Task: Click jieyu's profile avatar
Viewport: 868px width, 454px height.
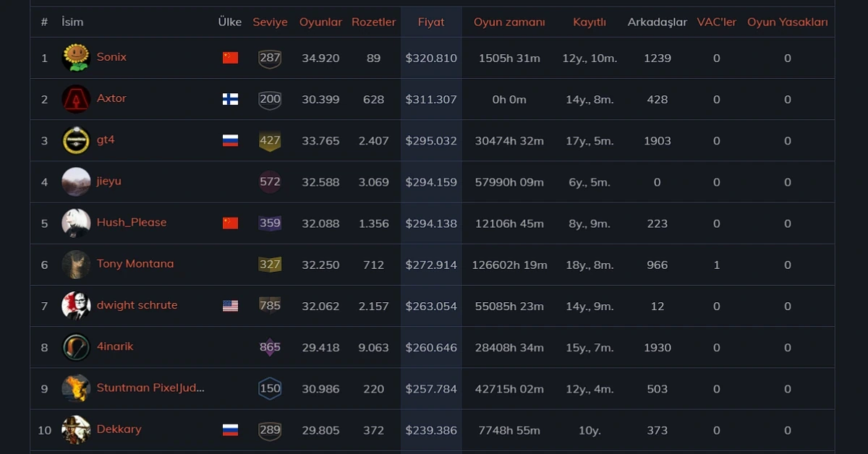Action: [x=76, y=181]
